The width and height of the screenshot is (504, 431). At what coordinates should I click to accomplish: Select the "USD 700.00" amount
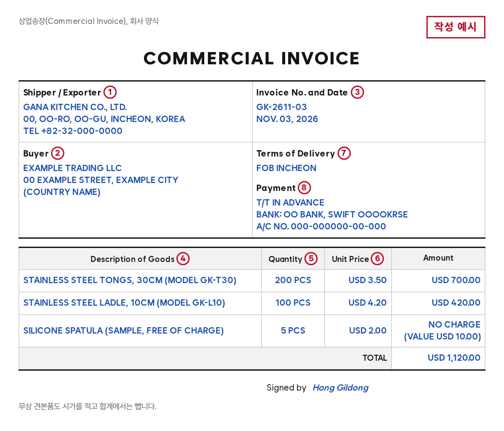click(x=456, y=280)
